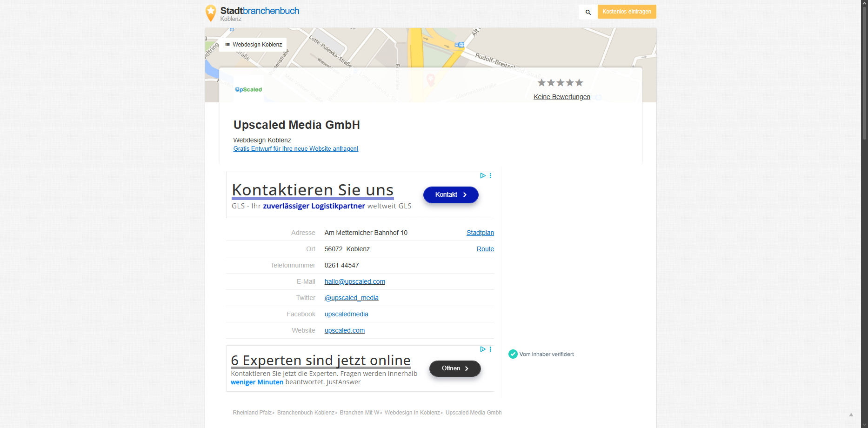The width and height of the screenshot is (868, 428).
Task: Click the green verified checkmark icon
Action: [513, 354]
